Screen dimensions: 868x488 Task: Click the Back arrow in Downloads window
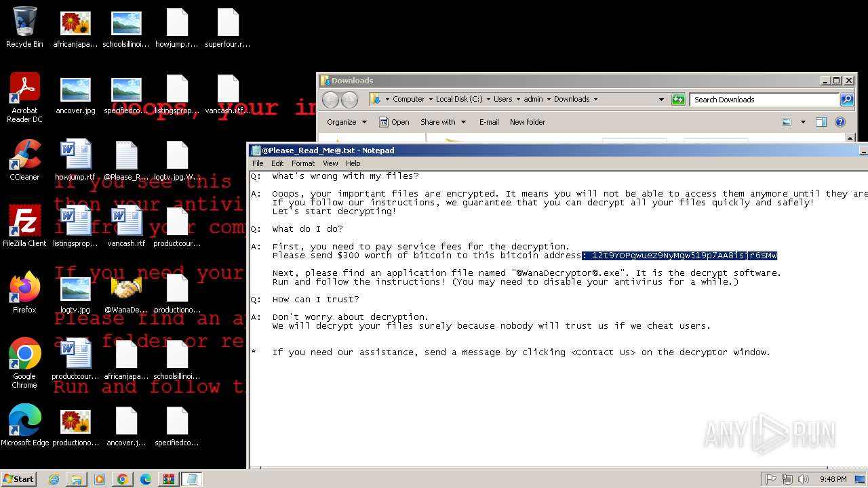330,100
